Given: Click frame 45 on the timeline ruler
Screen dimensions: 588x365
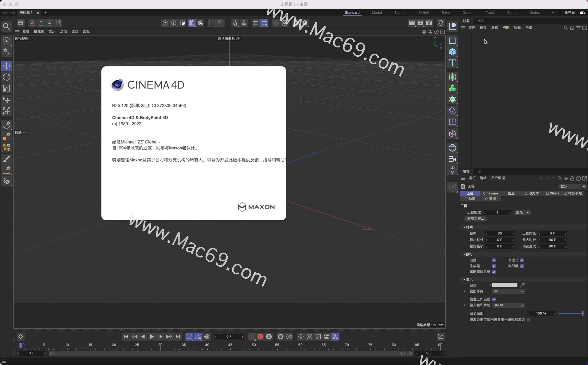Looking at the screenshot, I should (230, 345).
